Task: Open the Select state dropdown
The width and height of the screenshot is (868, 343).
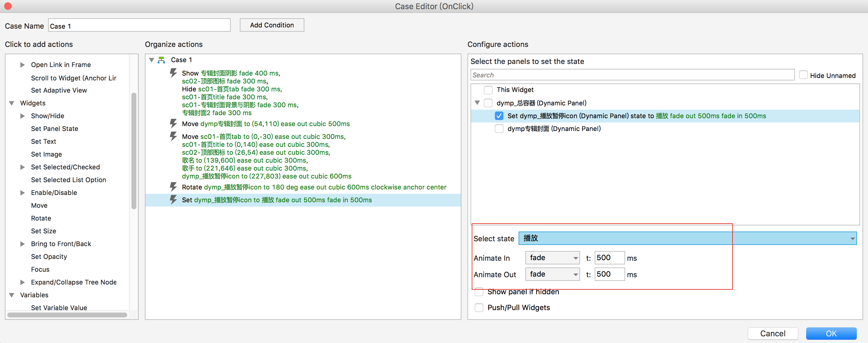Action: [687, 238]
